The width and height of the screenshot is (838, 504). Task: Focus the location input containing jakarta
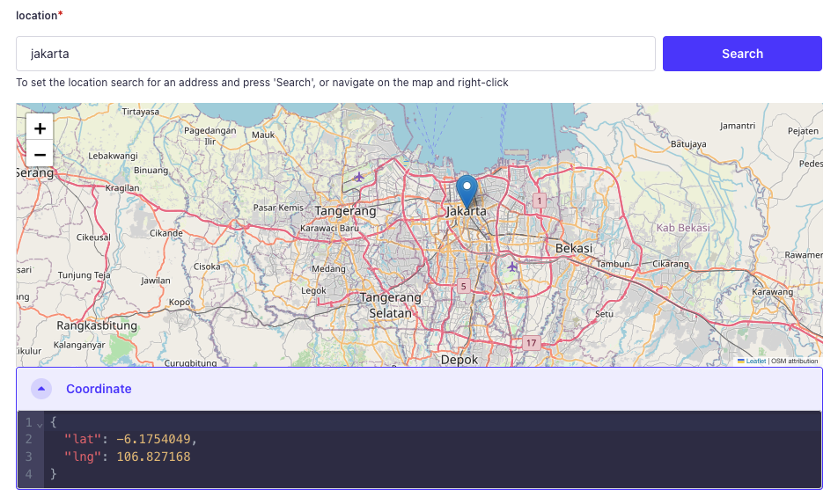coord(335,54)
